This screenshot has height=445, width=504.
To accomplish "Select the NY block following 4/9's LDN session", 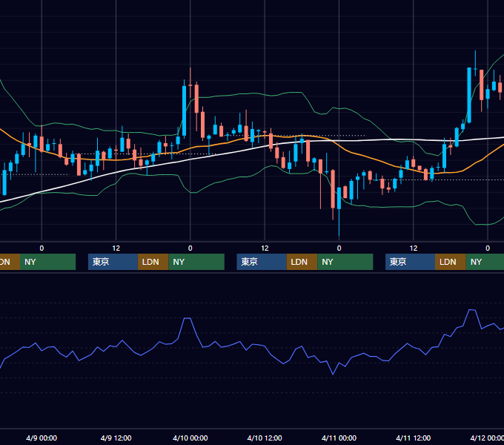I will 196,262.
